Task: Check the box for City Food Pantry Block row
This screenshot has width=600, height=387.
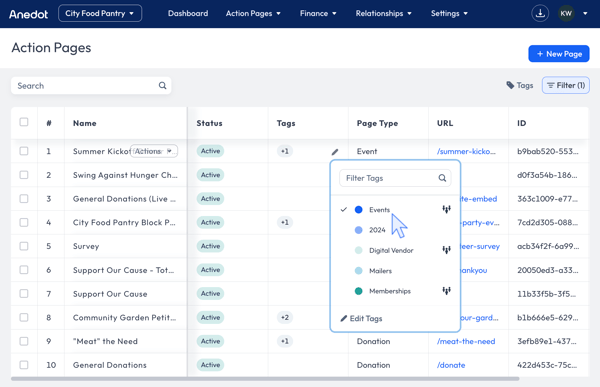Action: point(24,222)
